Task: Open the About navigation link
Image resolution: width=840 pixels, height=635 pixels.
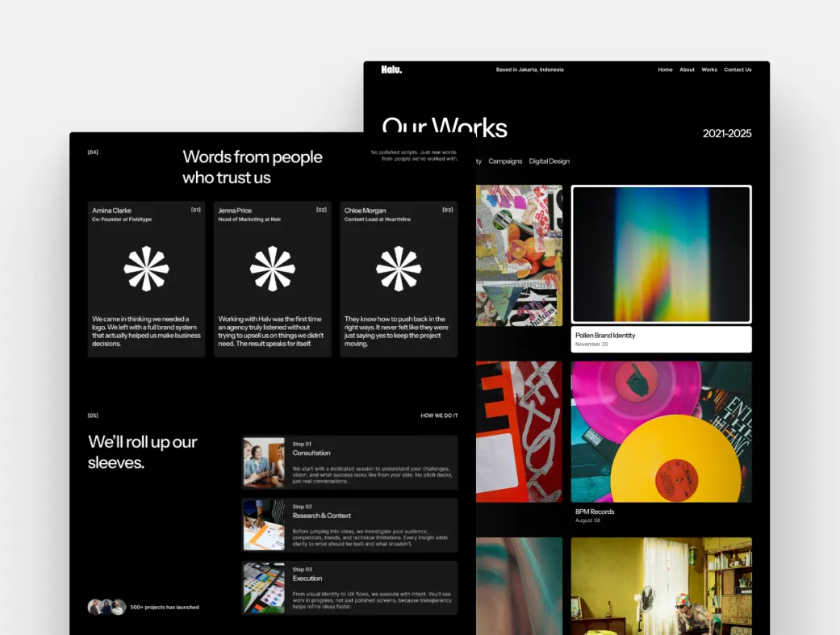Action: (687, 69)
